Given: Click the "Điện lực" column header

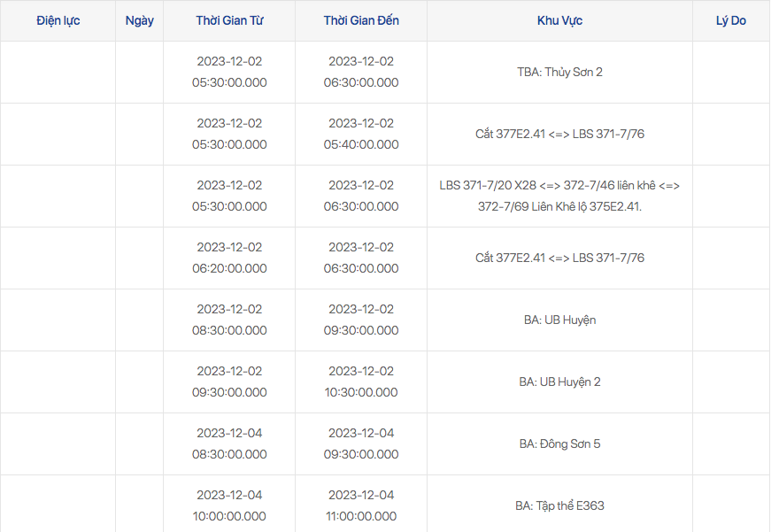Looking at the screenshot, I should click(58, 20).
